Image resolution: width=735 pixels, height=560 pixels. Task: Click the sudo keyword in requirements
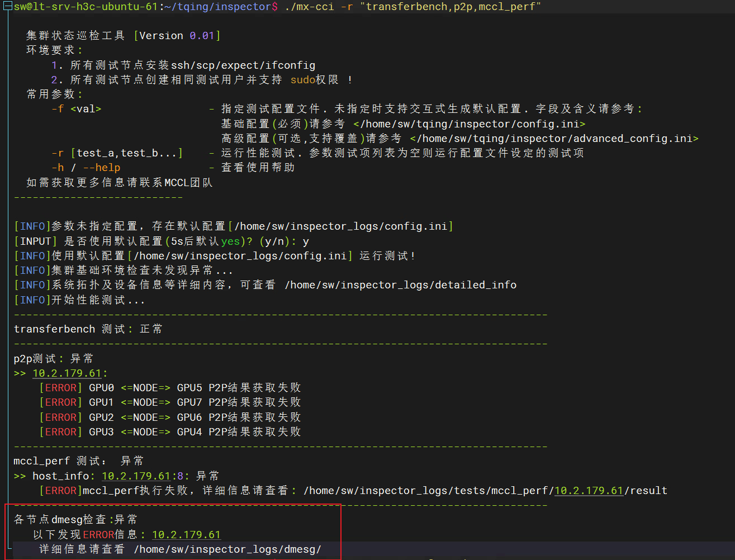(303, 80)
